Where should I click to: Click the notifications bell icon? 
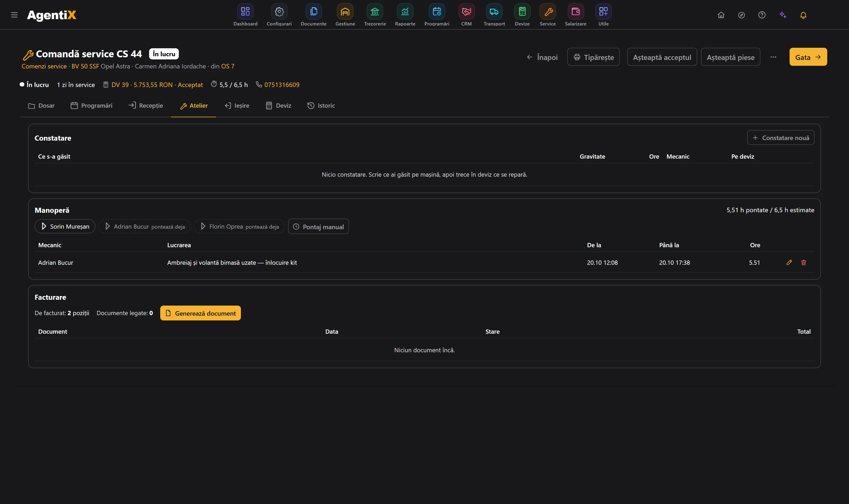(803, 15)
